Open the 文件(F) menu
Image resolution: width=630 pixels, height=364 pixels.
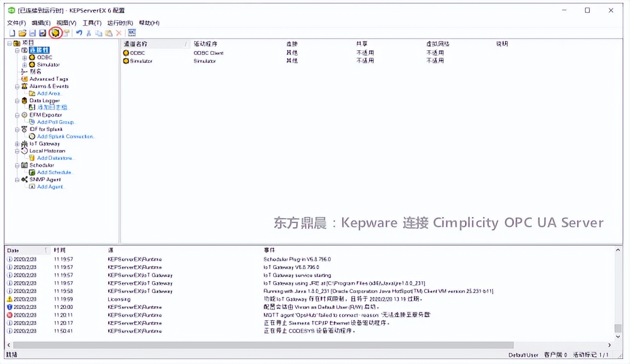coord(16,23)
